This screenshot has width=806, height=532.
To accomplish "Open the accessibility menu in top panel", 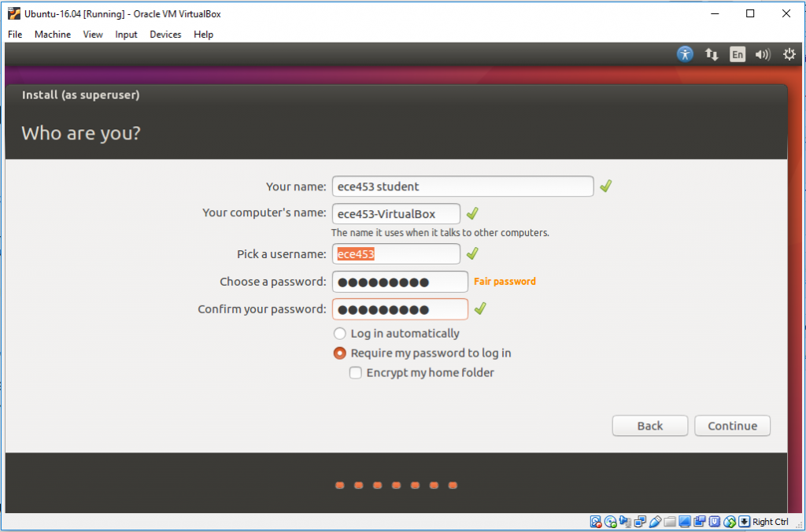I will click(x=686, y=54).
